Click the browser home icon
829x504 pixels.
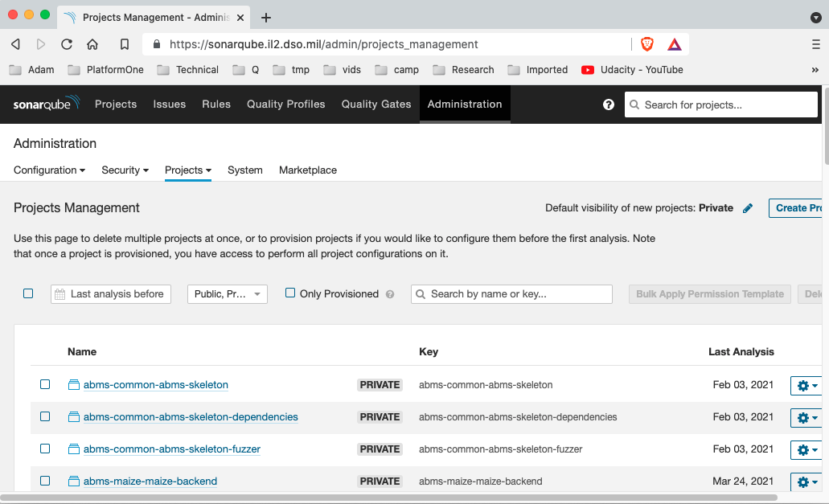pyautogui.click(x=92, y=44)
